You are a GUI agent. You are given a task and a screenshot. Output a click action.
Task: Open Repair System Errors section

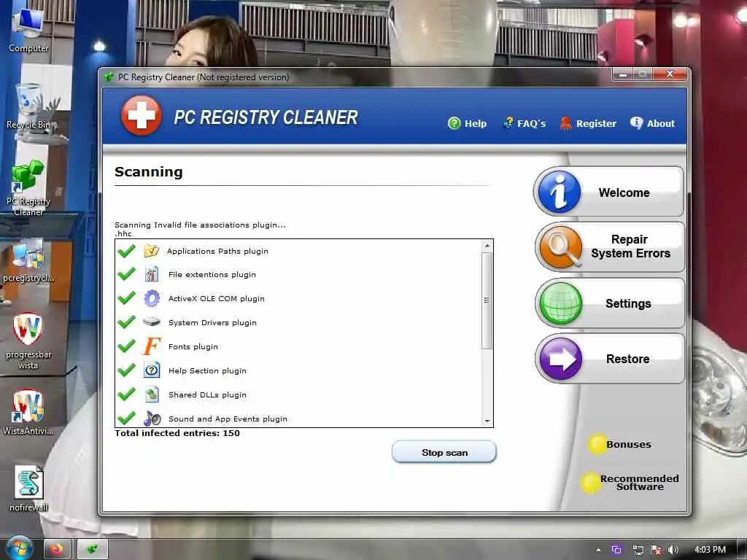609,246
